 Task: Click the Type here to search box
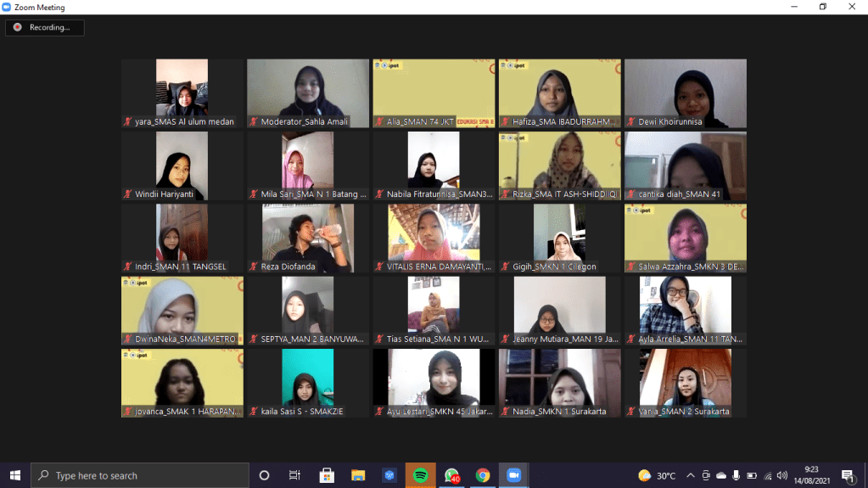pos(140,475)
